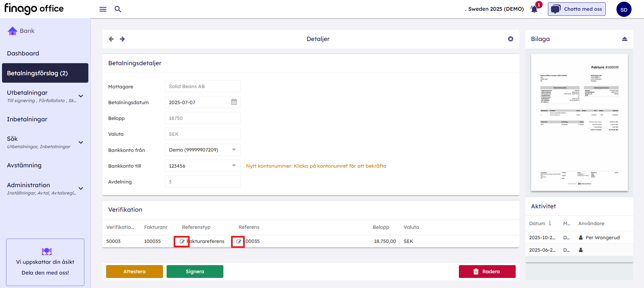
Task: Open the hamburger navigation menu
Action: click(103, 9)
